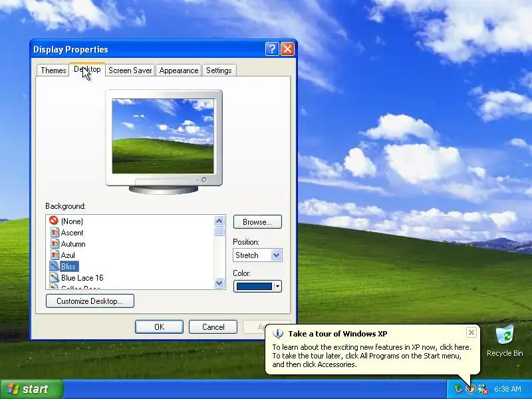Open the Recycle Bin desktop icon
The height and width of the screenshot is (399, 532).
505,340
